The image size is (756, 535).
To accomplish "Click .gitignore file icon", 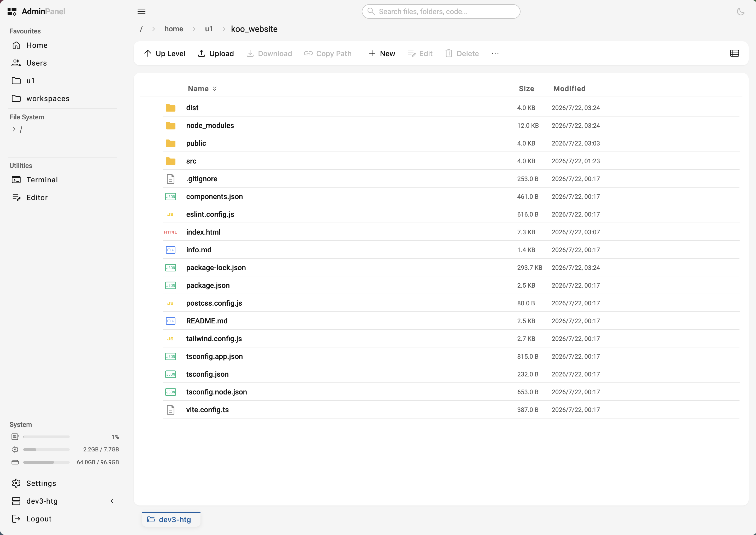I will pyautogui.click(x=170, y=179).
